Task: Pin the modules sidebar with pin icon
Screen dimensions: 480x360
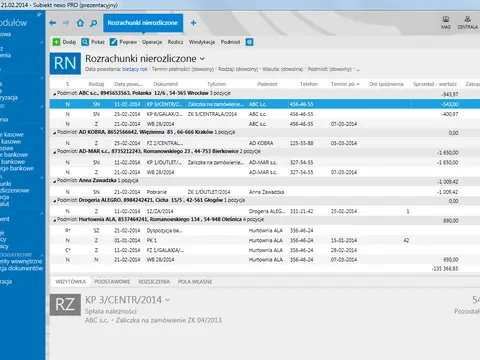Action: click(x=39, y=14)
